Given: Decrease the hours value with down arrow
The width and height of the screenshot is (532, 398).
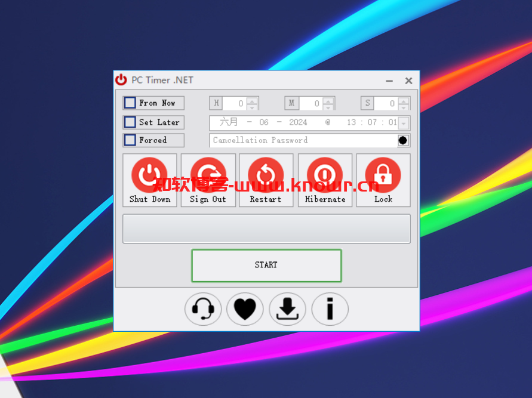Looking at the screenshot, I should [x=252, y=107].
